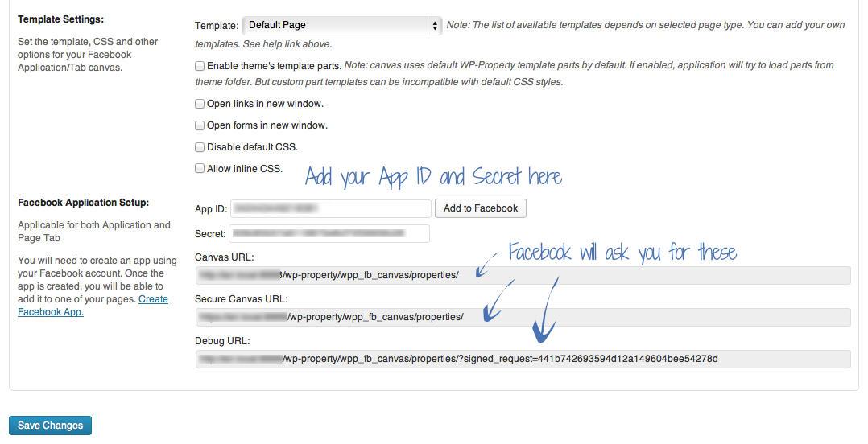Screen dimensions: 868x444
Task: Click the Save Changes button
Action: (x=51, y=425)
